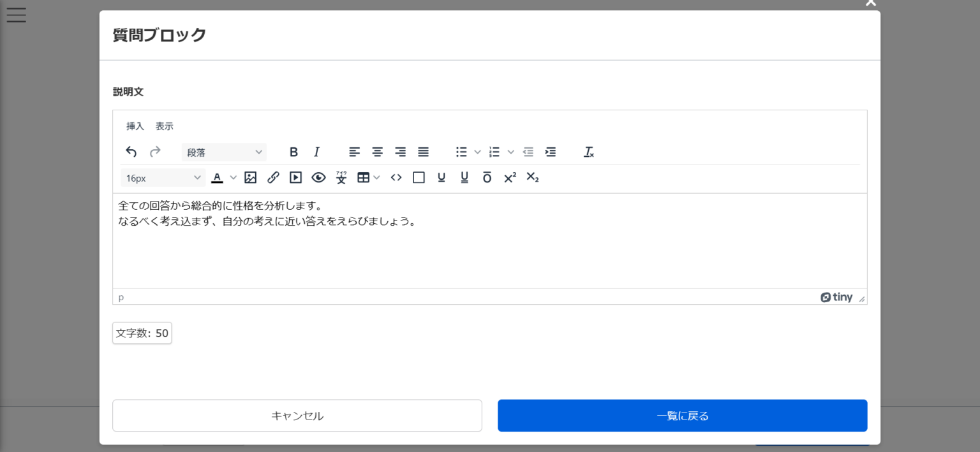Click the undo arrow icon
The width and height of the screenshot is (980, 452).
click(x=131, y=152)
